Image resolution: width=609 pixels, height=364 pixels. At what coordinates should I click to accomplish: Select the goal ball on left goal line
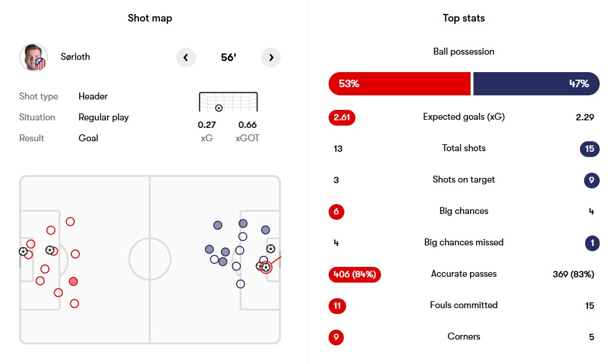click(23, 252)
